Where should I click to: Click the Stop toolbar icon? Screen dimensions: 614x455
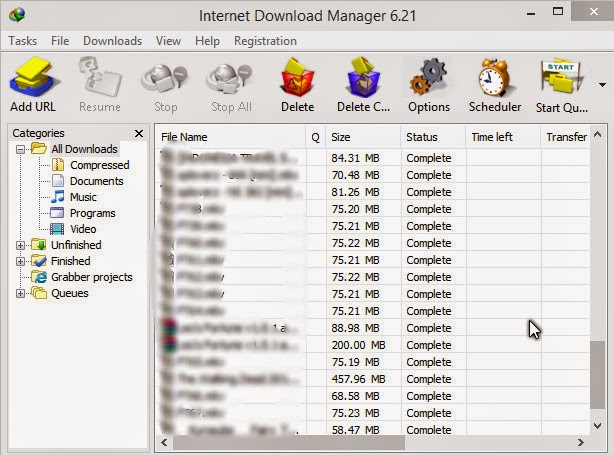click(165, 79)
